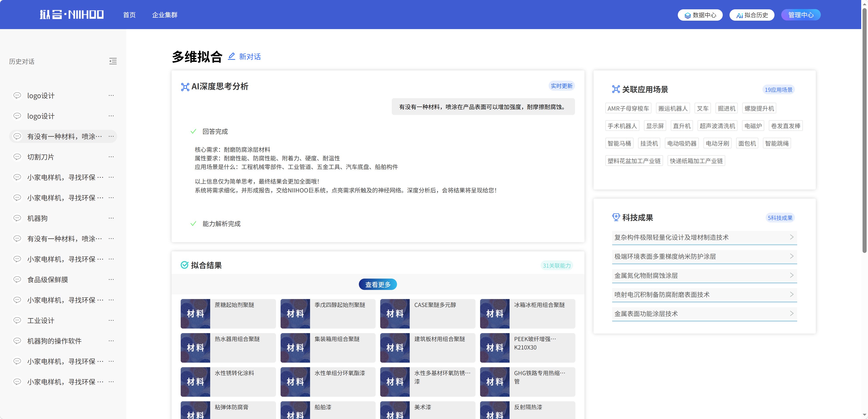Screen dimensions: 868x419
Task: Click the AI深度思考分析 network icon
Action: (x=185, y=87)
